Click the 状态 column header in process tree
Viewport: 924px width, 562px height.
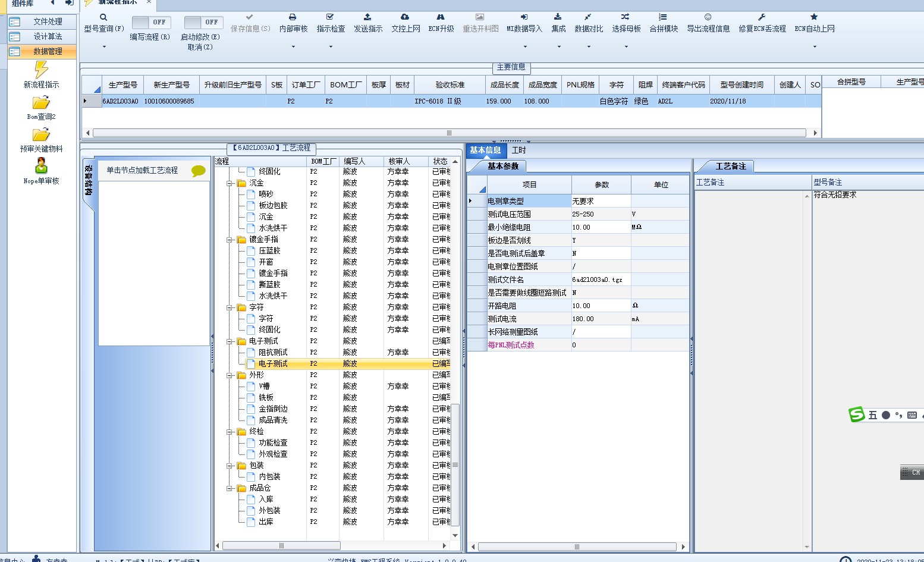click(440, 161)
